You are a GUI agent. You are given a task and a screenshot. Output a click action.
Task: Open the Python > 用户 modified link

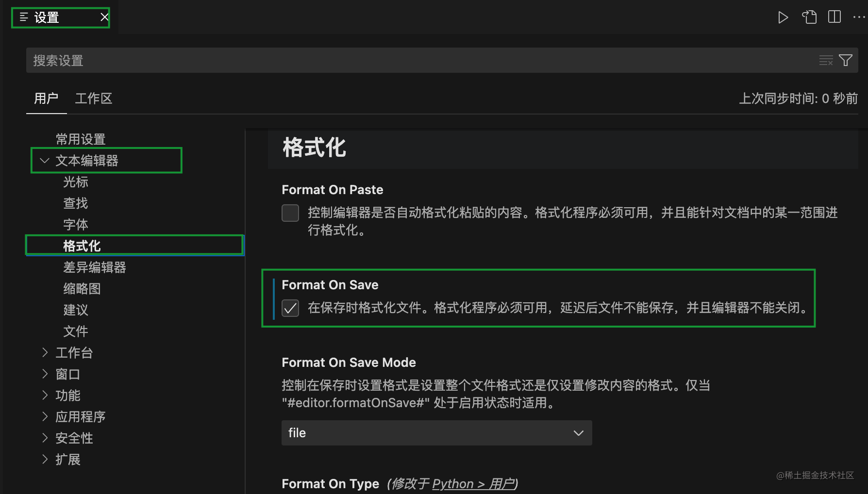(475, 484)
